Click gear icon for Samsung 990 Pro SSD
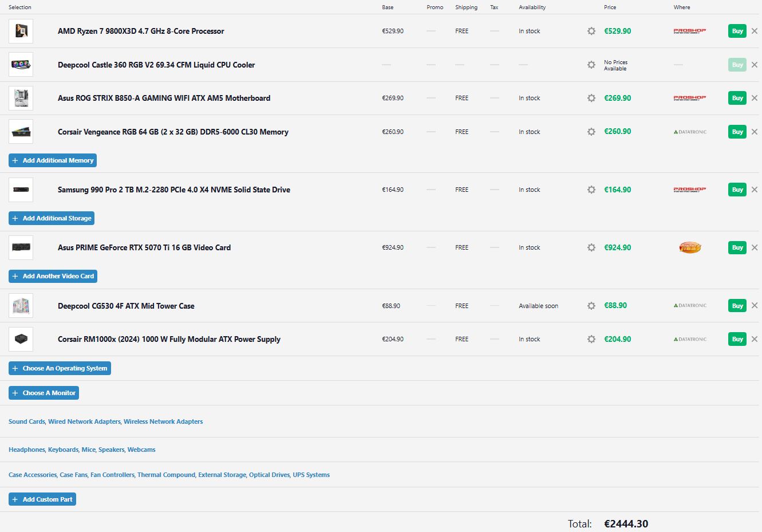 [591, 190]
